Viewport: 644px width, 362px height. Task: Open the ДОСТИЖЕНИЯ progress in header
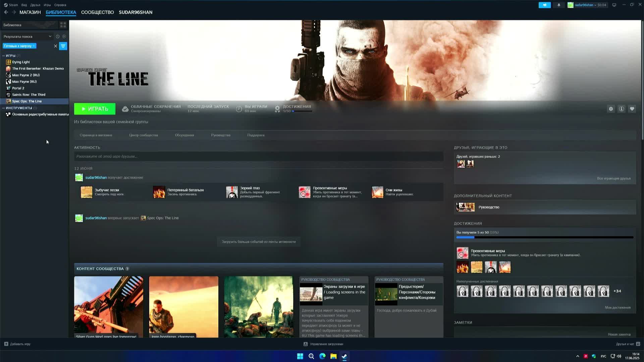pos(294,109)
